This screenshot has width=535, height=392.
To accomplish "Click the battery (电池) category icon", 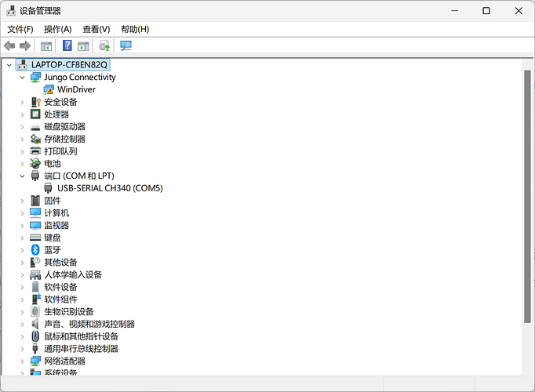I will pyautogui.click(x=35, y=164).
